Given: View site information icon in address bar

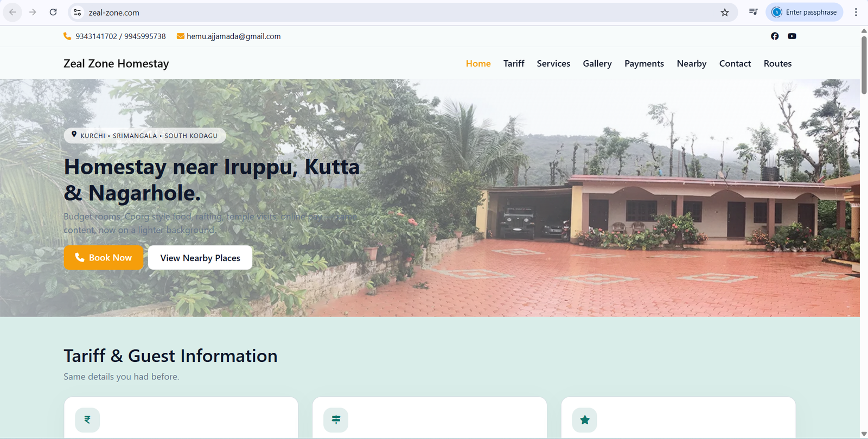Looking at the screenshot, I should 78,12.
